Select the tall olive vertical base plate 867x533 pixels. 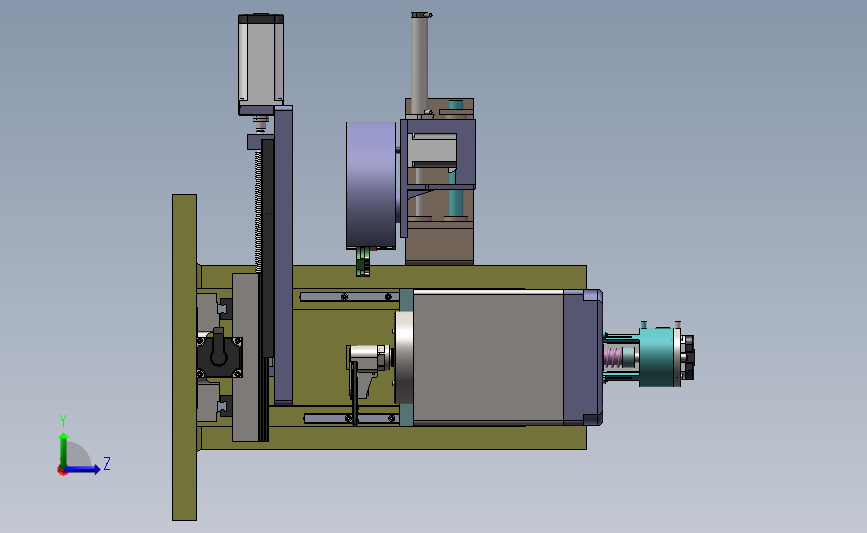(184, 357)
